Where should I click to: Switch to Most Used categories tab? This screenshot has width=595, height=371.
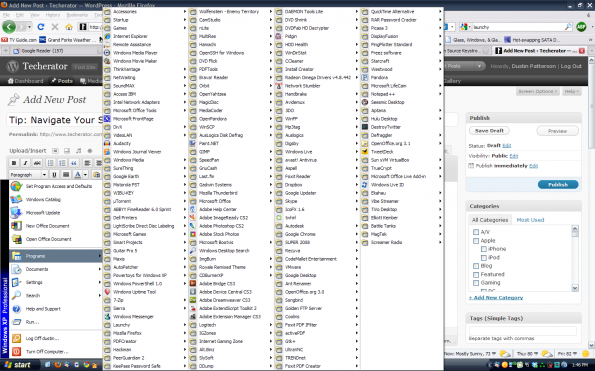[x=530, y=220]
